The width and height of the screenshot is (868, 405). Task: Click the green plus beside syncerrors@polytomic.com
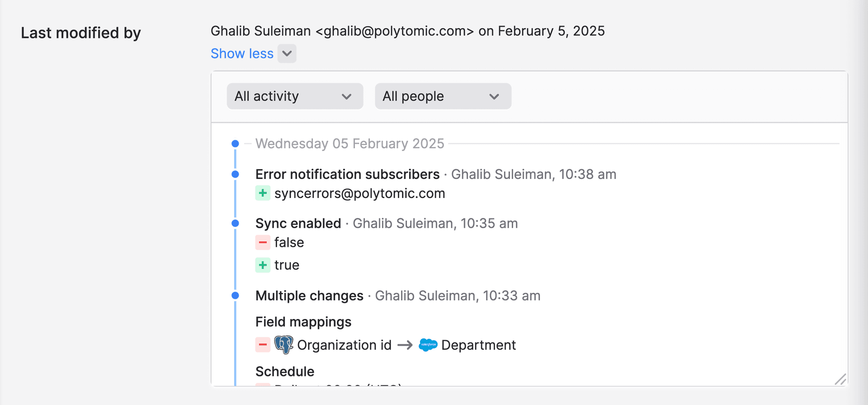(263, 193)
